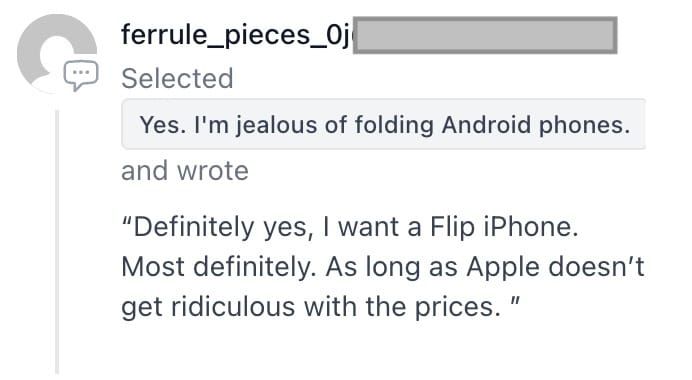
Task: Click the 'Selected' label
Action: [177, 79]
